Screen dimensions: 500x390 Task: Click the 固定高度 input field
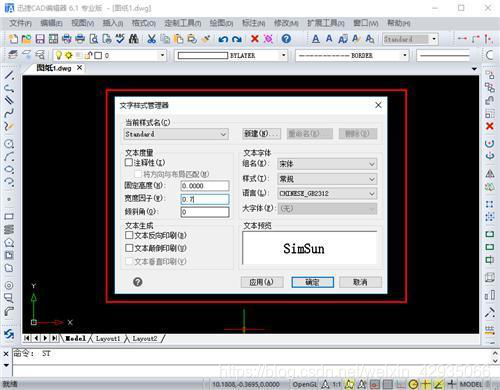pos(205,186)
